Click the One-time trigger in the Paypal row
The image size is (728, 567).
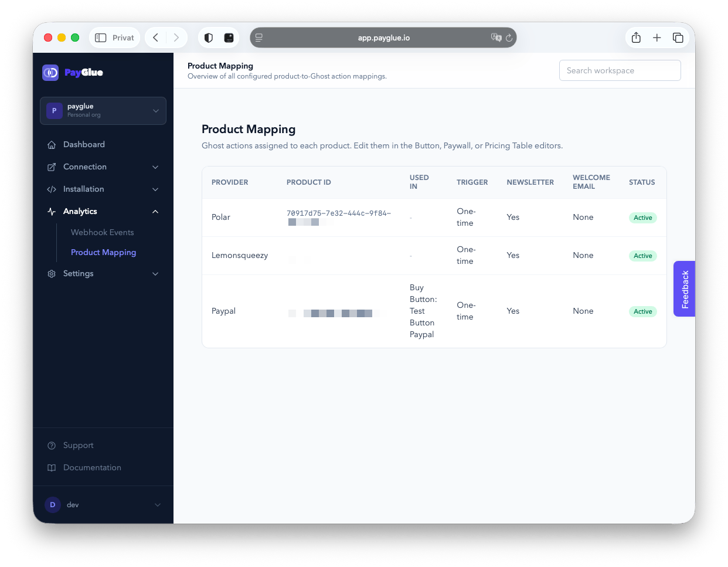pos(467,311)
